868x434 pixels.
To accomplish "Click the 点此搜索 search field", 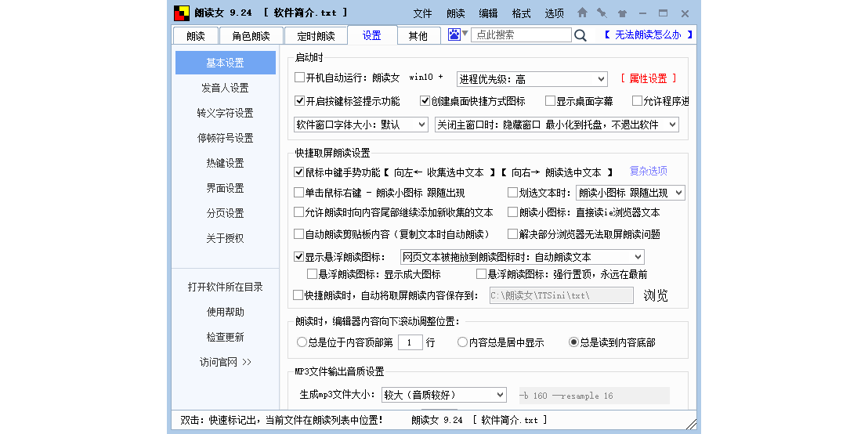I will (521, 35).
